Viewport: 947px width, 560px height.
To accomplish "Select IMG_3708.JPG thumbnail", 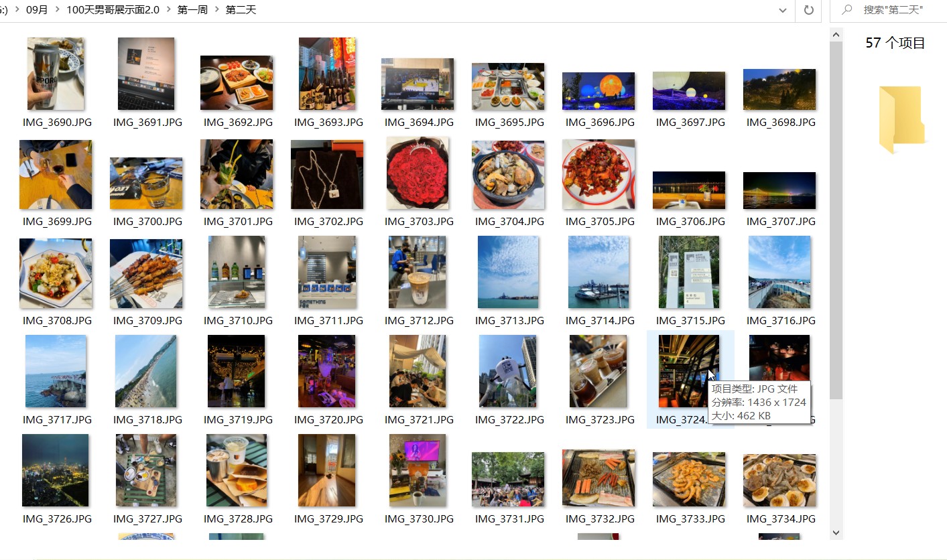I will [x=56, y=273].
